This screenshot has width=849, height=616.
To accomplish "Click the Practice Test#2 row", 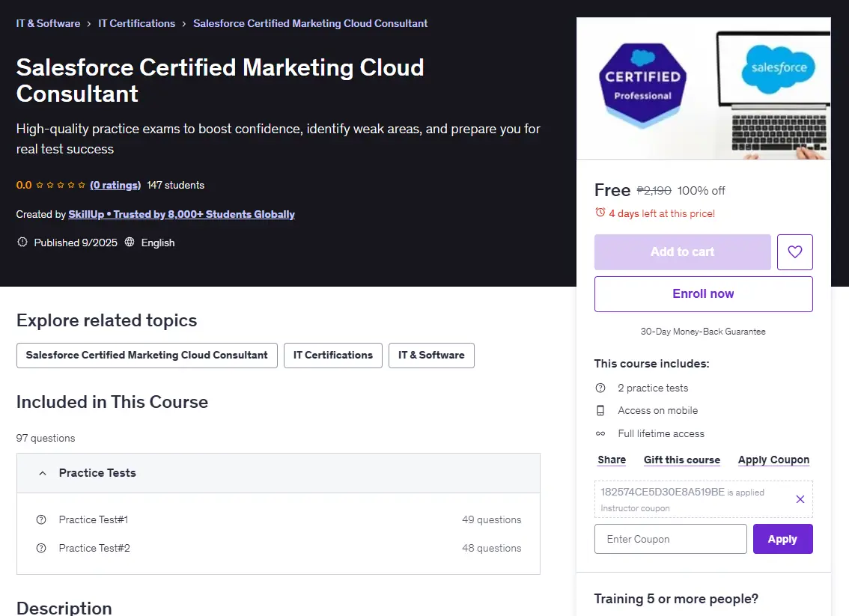I will pos(279,548).
